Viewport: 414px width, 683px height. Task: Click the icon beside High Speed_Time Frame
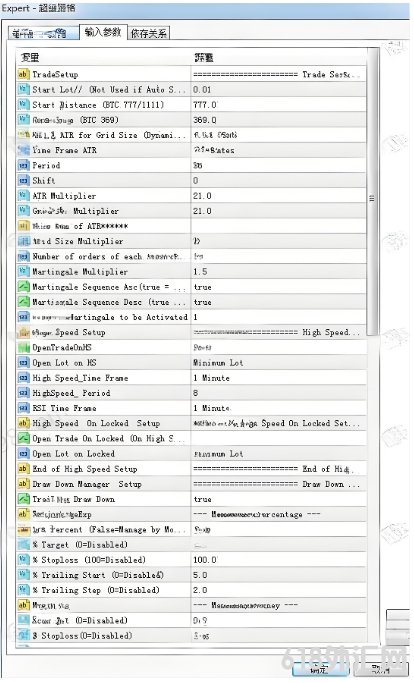[23, 378]
